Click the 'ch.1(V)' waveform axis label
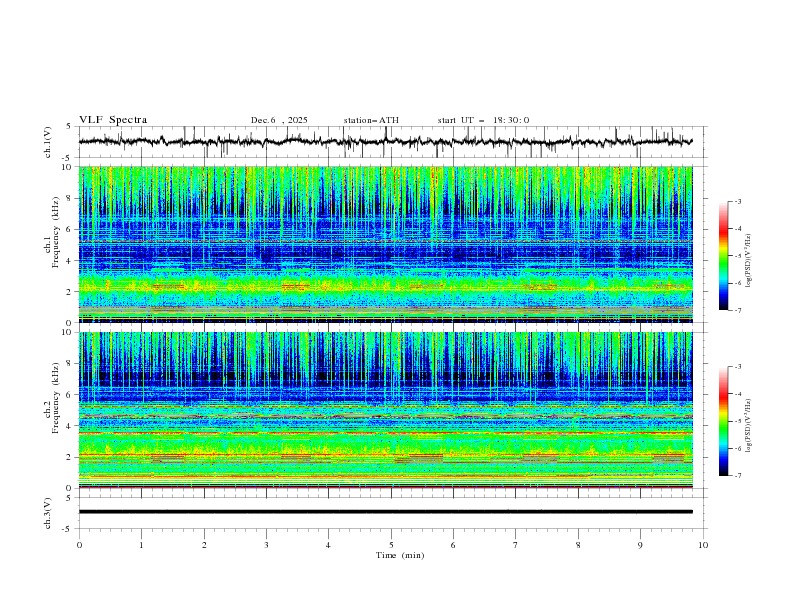The image size is (792, 612). (x=48, y=142)
